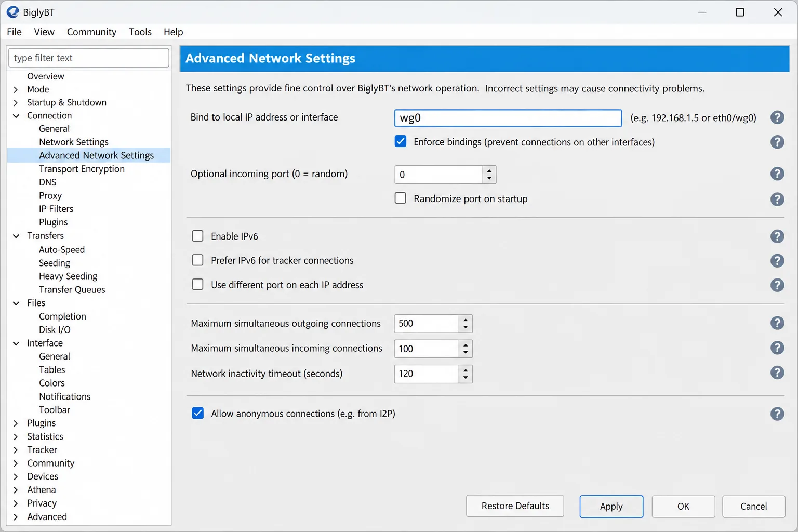Select Overview in settings tree
Image resolution: width=798 pixels, height=532 pixels.
tap(46, 76)
